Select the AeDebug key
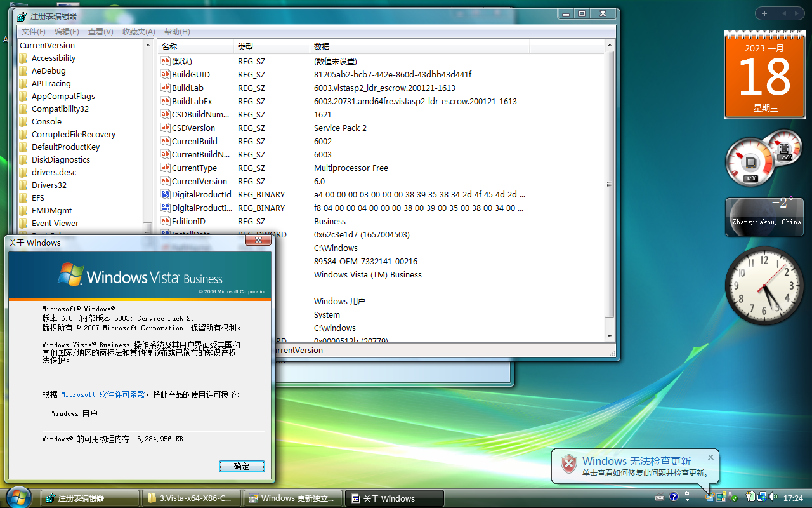812x508 pixels. (x=49, y=70)
